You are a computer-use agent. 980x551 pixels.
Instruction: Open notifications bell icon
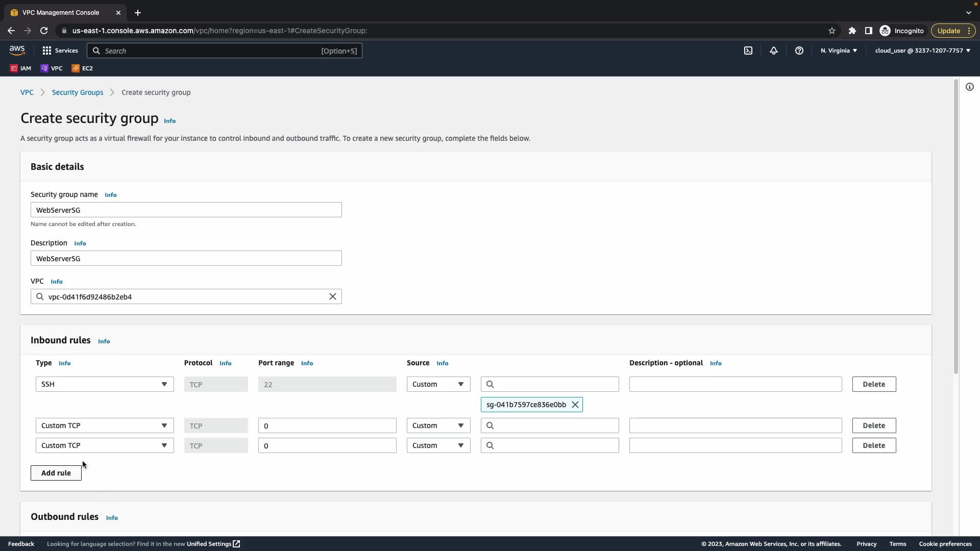point(774,51)
